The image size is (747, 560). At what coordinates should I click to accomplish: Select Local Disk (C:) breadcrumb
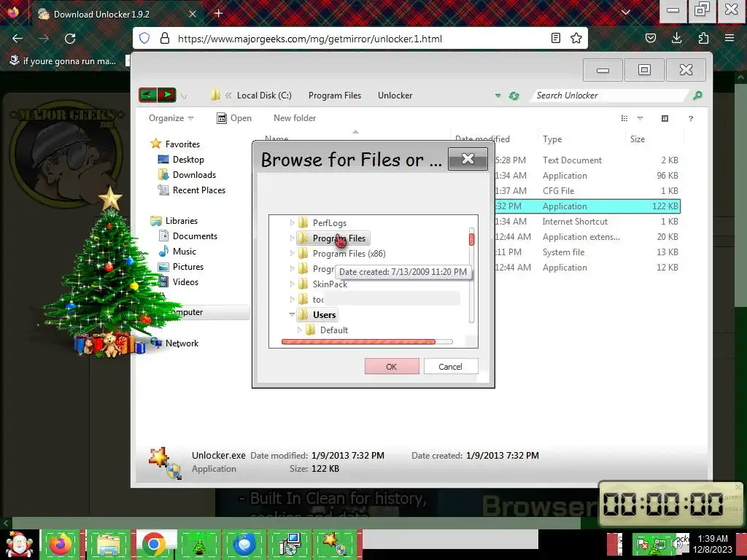pyautogui.click(x=264, y=96)
